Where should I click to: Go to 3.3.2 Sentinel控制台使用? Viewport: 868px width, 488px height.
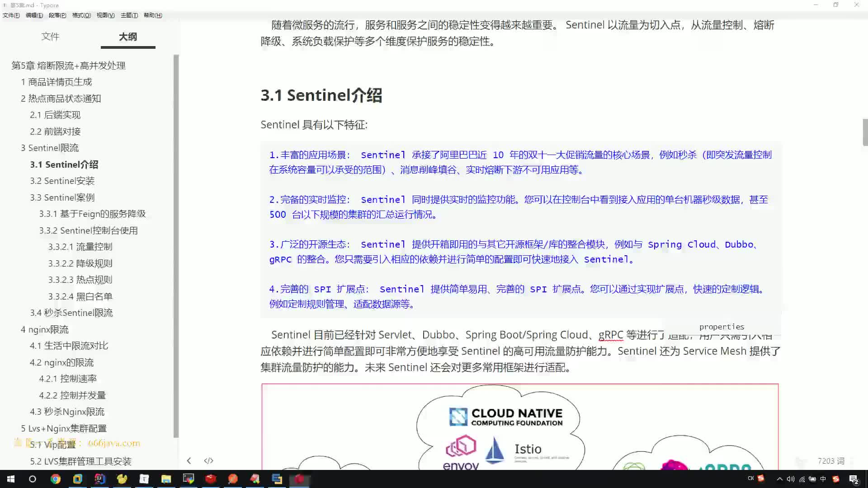pos(89,230)
